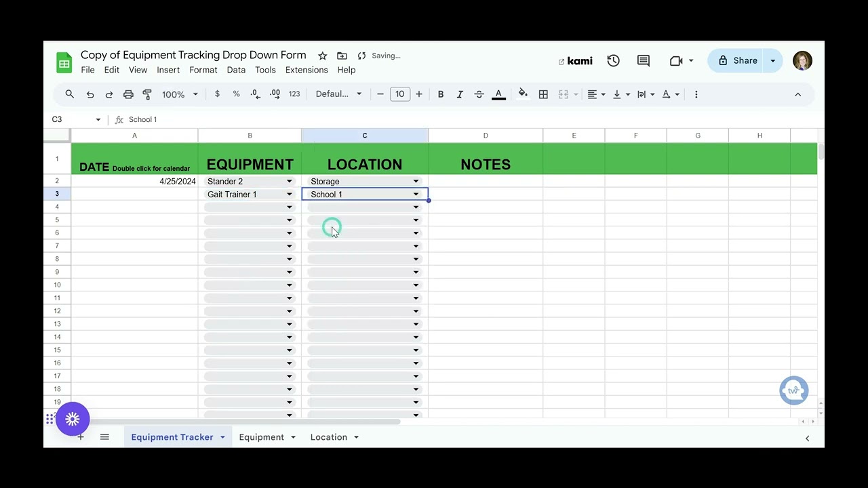Expand the side panel arrow
This screenshot has height=488, width=868.
[x=807, y=438]
